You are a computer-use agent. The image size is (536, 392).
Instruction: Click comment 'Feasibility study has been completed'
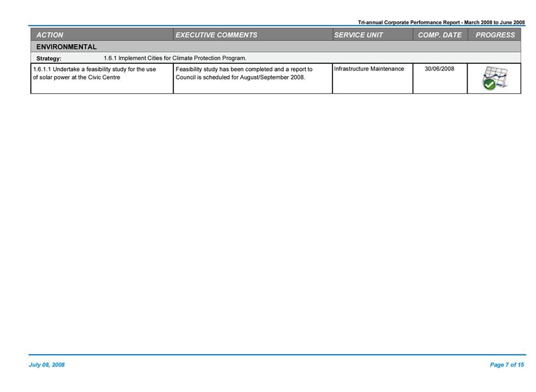pos(244,73)
